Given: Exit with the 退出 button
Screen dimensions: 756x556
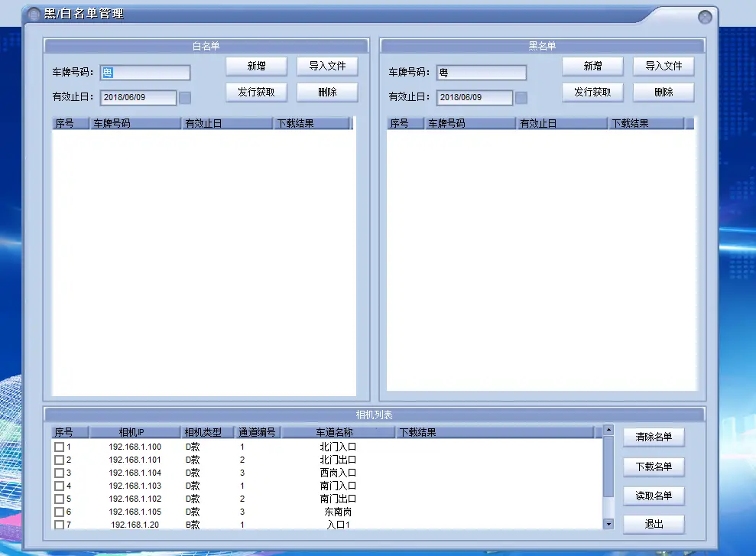Looking at the screenshot, I should (654, 525).
